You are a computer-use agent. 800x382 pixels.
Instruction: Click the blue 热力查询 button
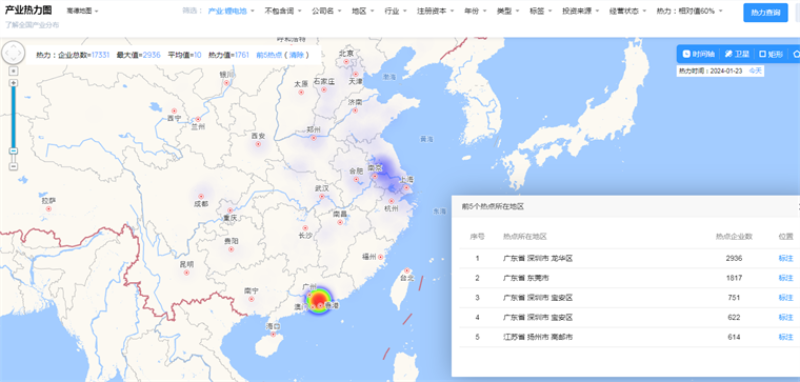(x=765, y=13)
